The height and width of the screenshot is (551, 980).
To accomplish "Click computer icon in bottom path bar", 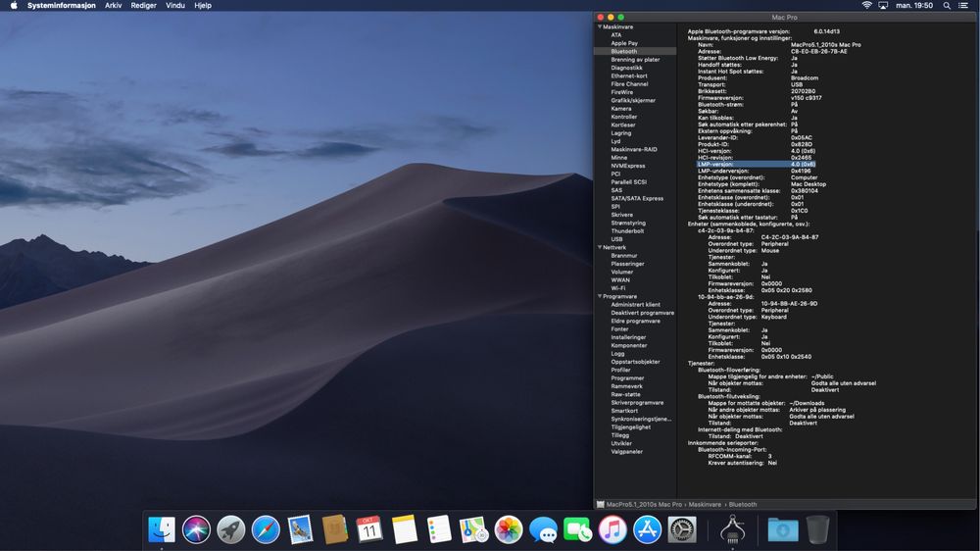I will [601, 504].
